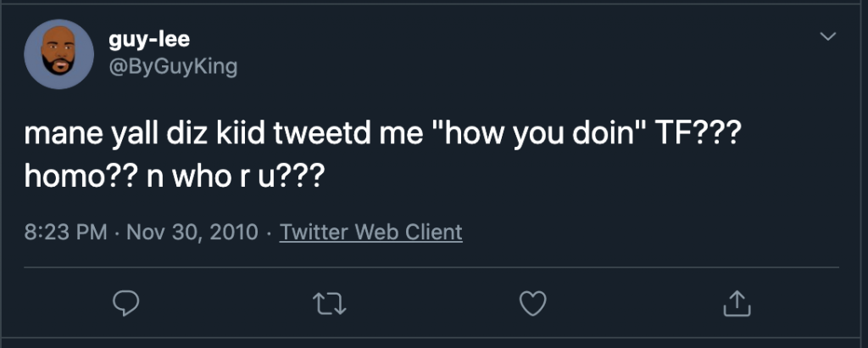This screenshot has height=348, width=868.
Task: Open the Twitter Web Client source link
Action: [x=370, y=232]
